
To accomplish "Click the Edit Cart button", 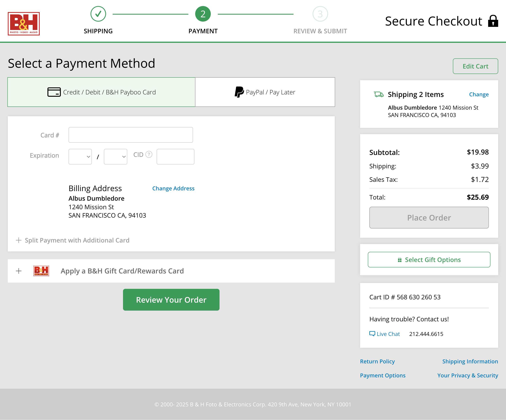I will pos(475,66).
